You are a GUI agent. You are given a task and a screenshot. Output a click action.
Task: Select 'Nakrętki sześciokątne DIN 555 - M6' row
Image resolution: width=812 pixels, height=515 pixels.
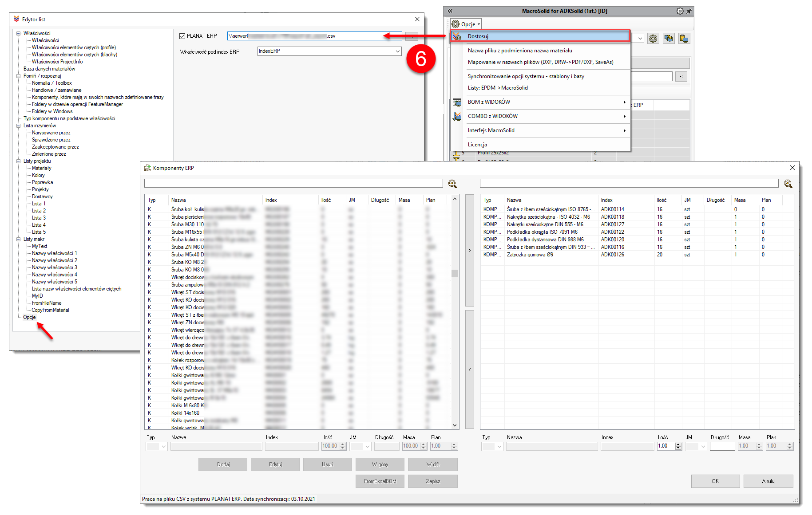pos(637,224)
